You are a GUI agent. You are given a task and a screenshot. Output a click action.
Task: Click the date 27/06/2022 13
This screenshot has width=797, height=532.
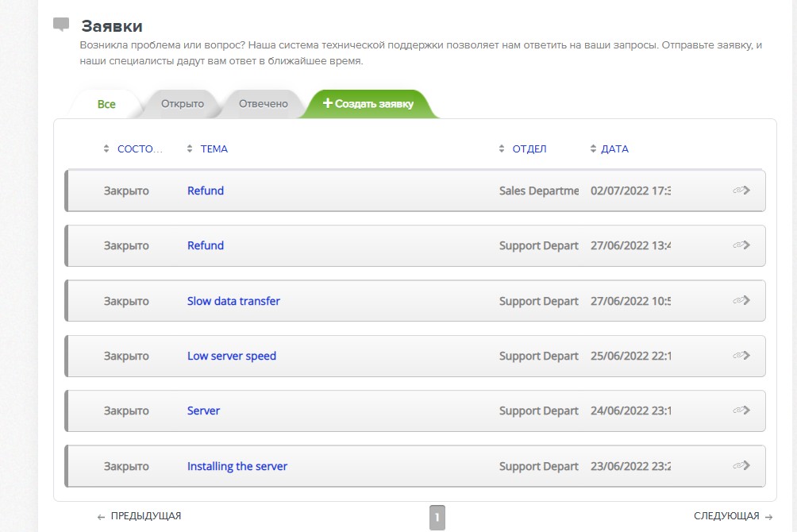[x=630, y=245]
